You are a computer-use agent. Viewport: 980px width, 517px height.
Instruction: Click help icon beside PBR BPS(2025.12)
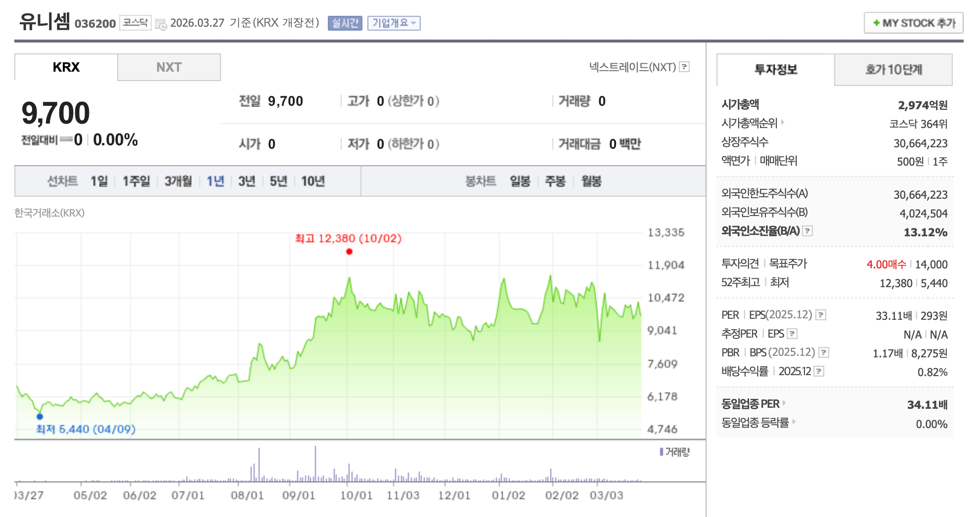pyautogui.click(x=823, y=352)
